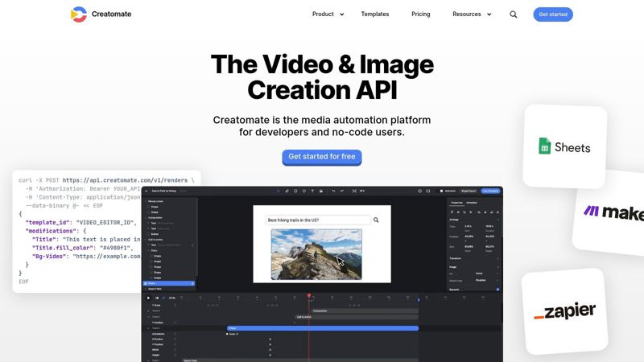Click the Single Export button
The image size is (644, 362).
[469, 191]
